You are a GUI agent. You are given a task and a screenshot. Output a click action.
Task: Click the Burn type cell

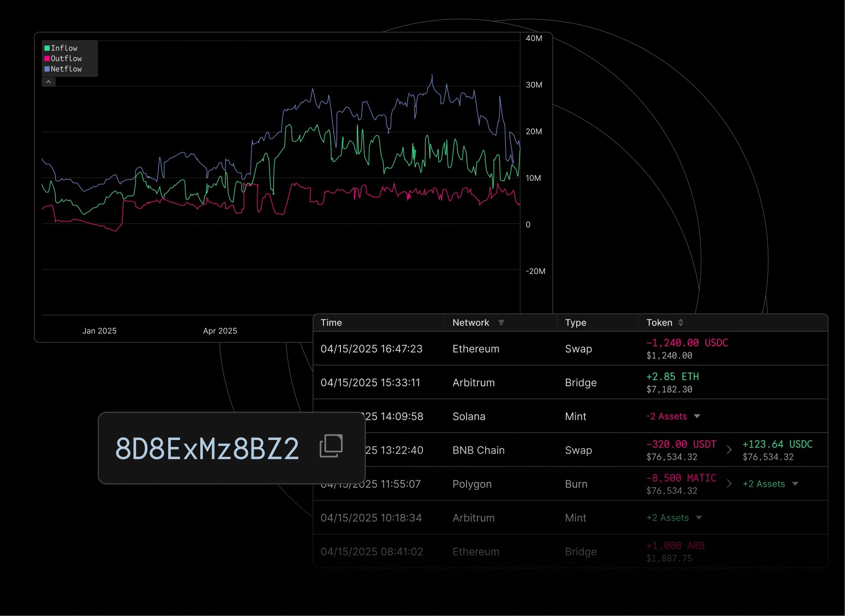(576, 484)
